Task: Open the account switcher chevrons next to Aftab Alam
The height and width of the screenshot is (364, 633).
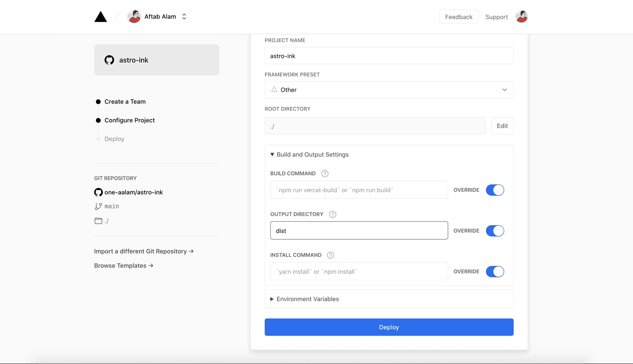Action: [184, 16]
